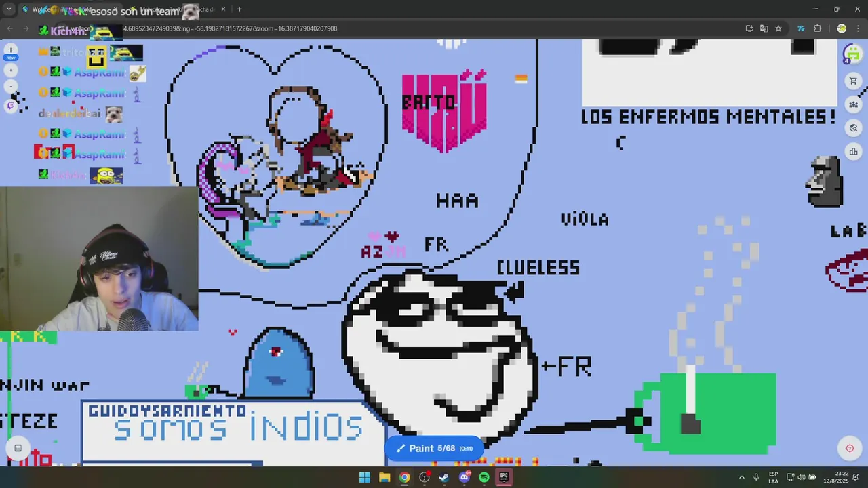Open the info icon marked new
The width and height of the screenshot is (868, 488).
tap(11, 52)
